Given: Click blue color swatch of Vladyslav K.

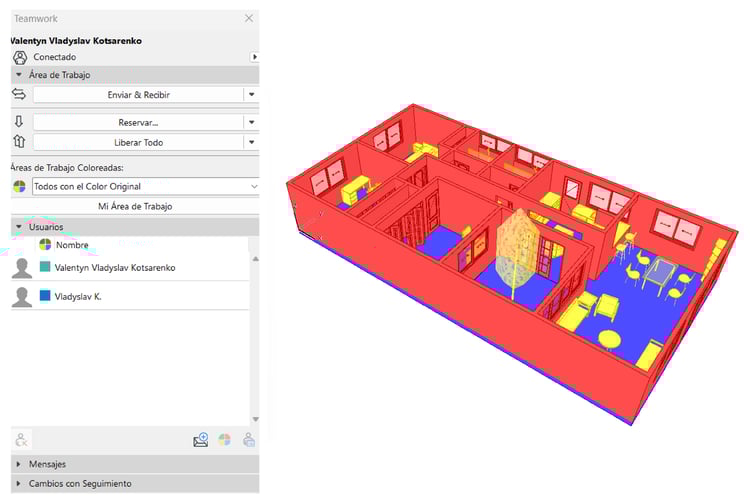Looking at the screenshot, I should tap(45, 296).
